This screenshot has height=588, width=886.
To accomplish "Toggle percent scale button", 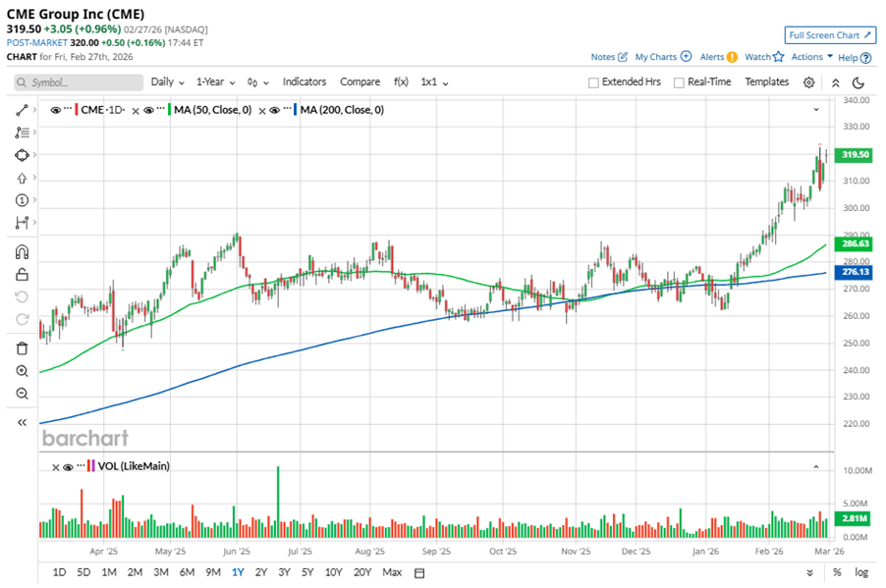I will click(837, 572).
